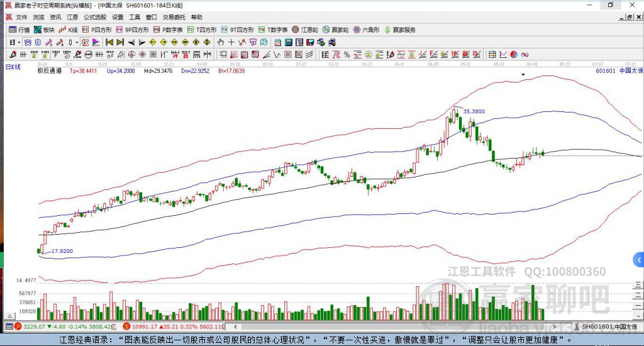
Task: Open the 赢家轮 wheel tool
Action: [336, 30]
